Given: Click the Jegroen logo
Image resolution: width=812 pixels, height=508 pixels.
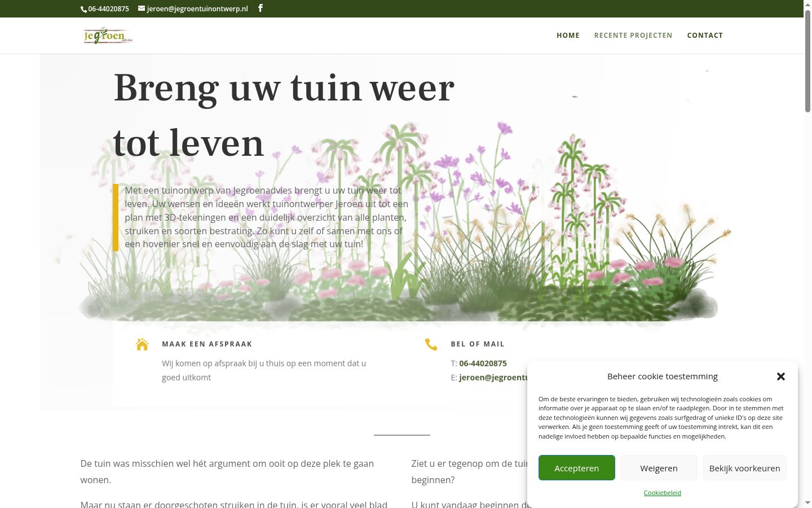Looking at the screenshot, I should coord(108,36).
